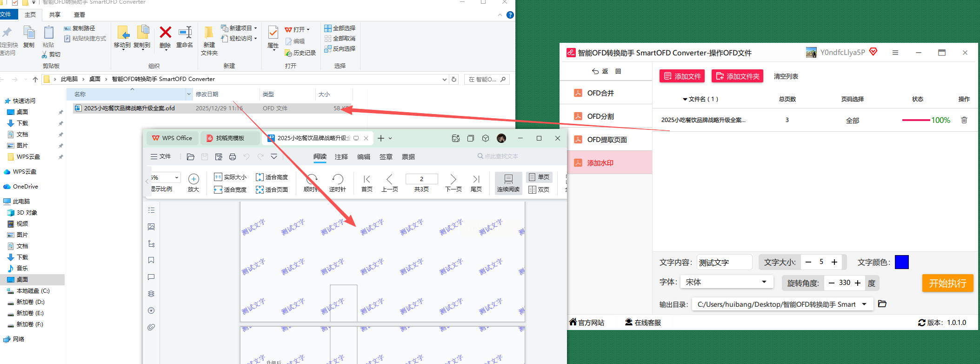Open the blue 文字颜色 color swatch
Screen dimensions: 980x364
901,262
